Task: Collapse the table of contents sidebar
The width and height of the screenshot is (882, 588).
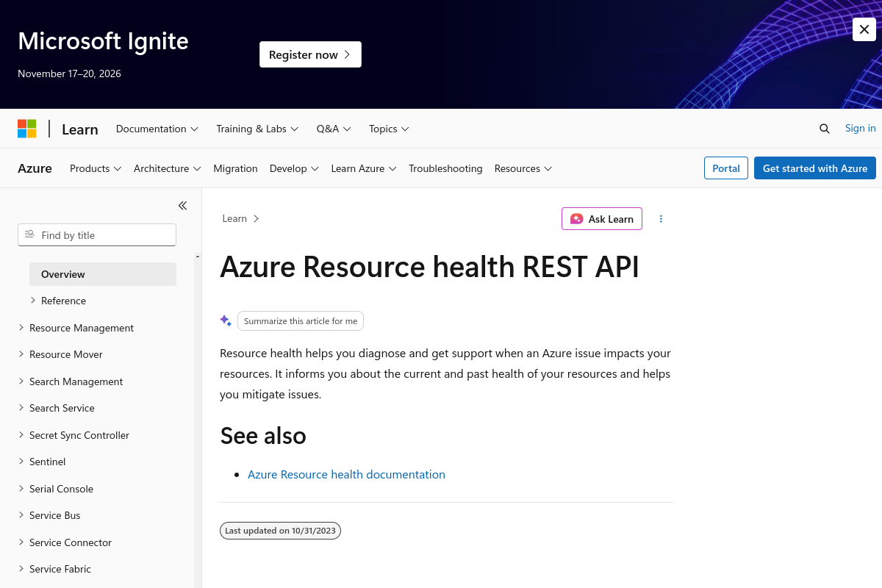Action: tap(182, 206)
